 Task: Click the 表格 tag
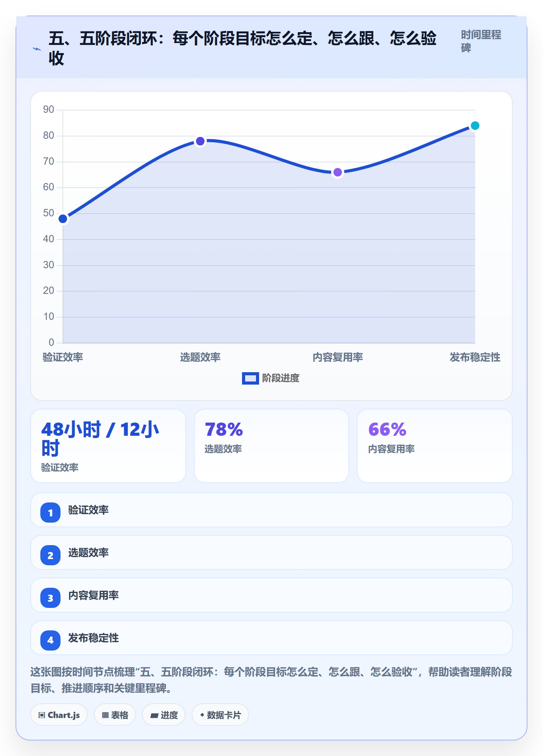point(115,715)
